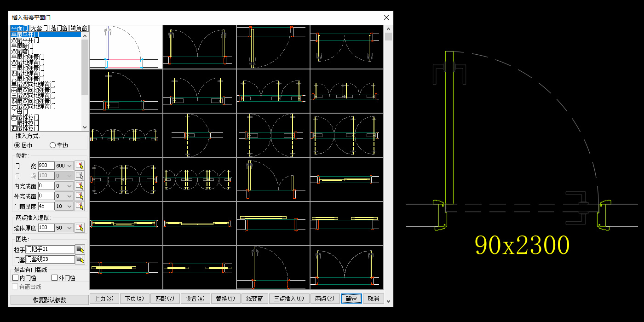Click 上页(S) previous page button
This screenshot has width=644, height=322.
pyautogui.click(x=104, y=299)
